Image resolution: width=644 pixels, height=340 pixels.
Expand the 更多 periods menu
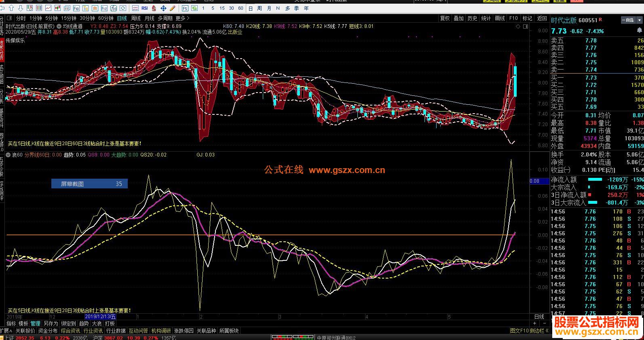pos(182,18)
